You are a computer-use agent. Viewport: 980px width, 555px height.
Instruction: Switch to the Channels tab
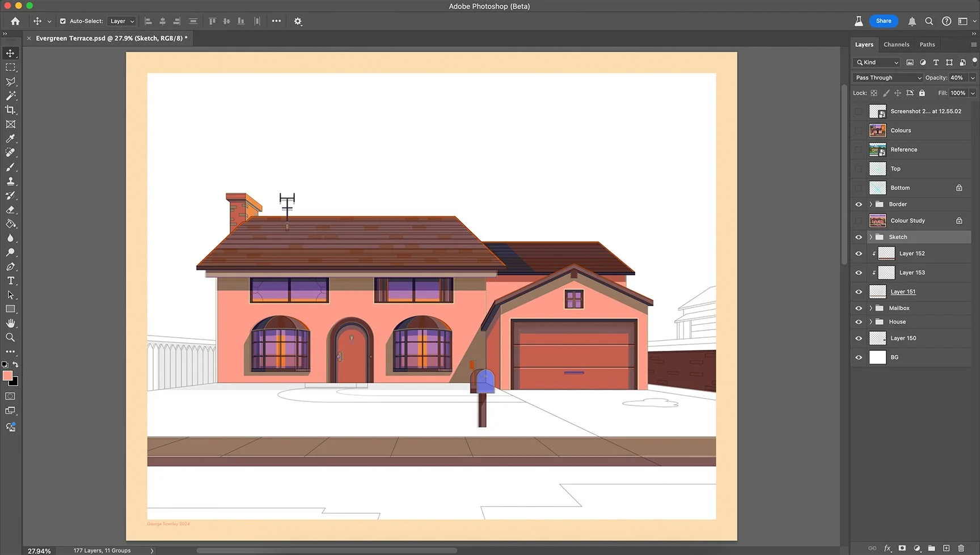896,44
